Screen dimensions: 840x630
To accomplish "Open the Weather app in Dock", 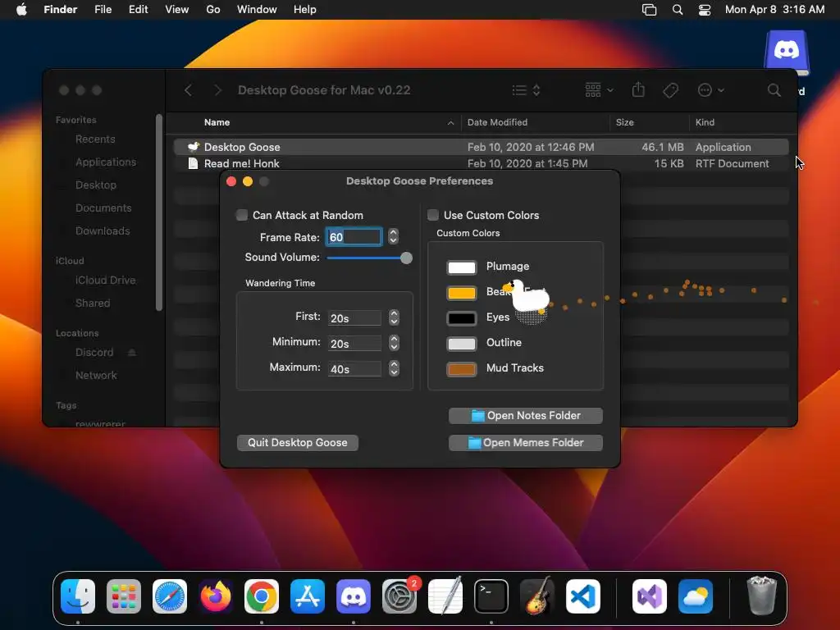I will click(x=696, y=596).
